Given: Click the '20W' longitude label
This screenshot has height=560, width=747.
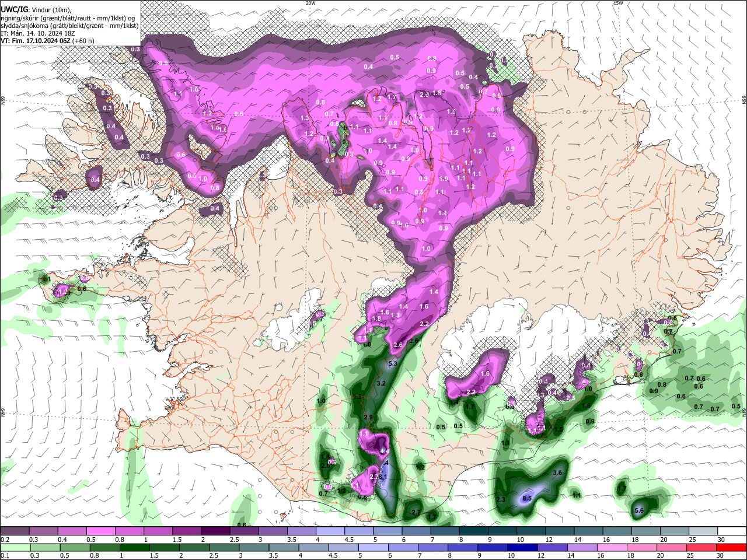Looking at the screenshot, I should coord(310,3).
